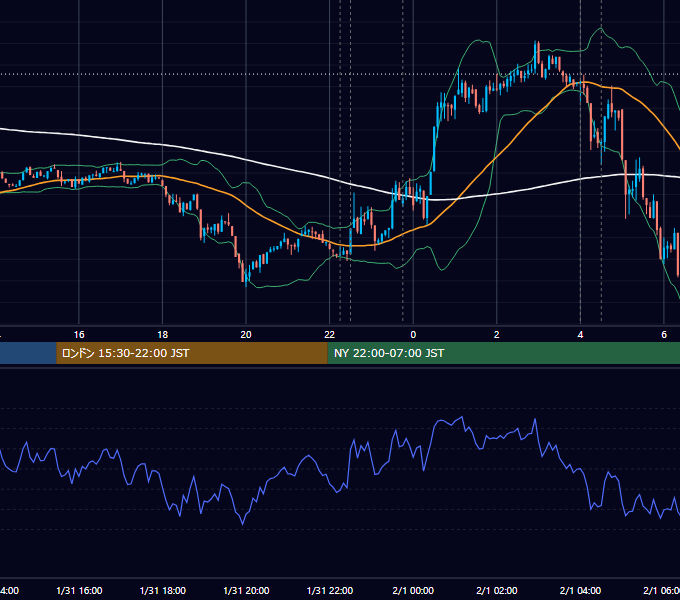Click the NY 22:00-07:00 JST session bar
680x600 pixels.
pyautogui.click(x=503, y=353)
